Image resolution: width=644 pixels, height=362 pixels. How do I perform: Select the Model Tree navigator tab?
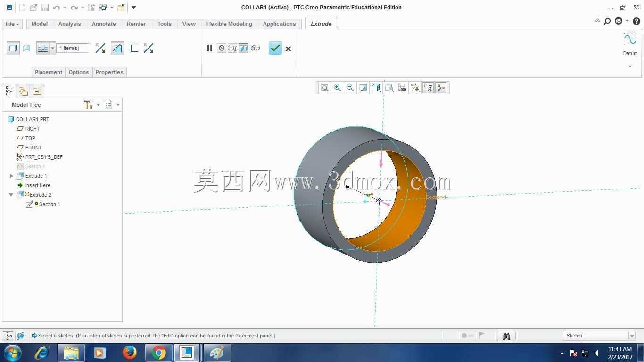(x=9, y=90)
